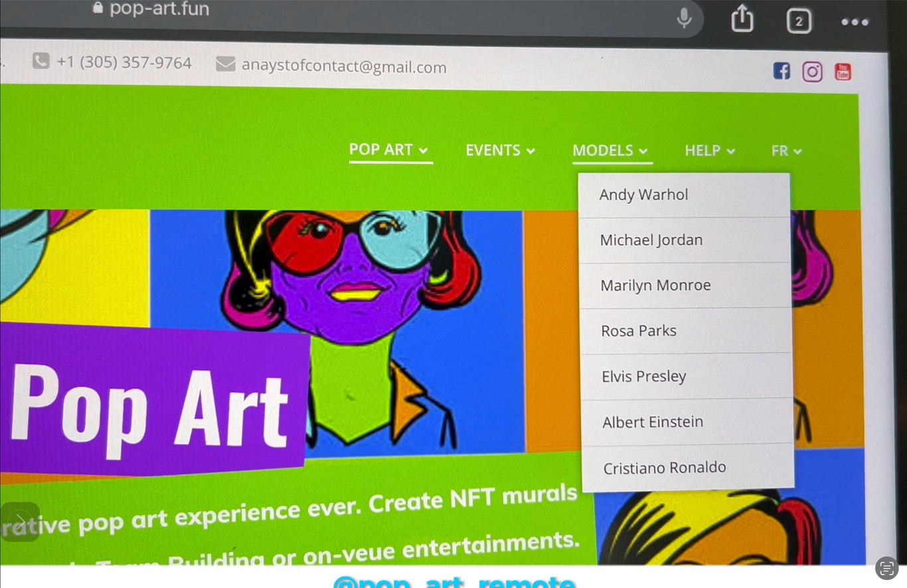Switch language using the FR dropdown
907x588 pixels.
click(786, 151)
